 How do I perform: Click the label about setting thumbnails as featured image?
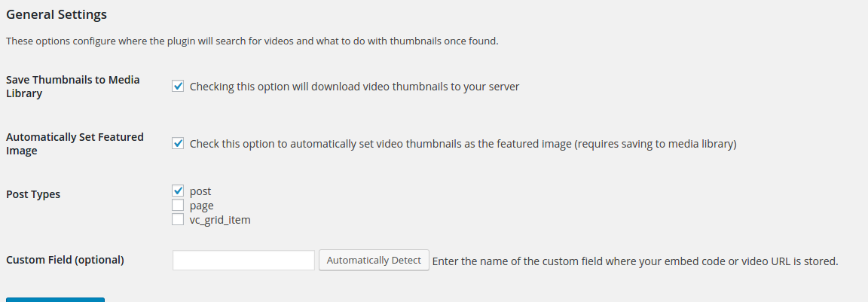463,145
